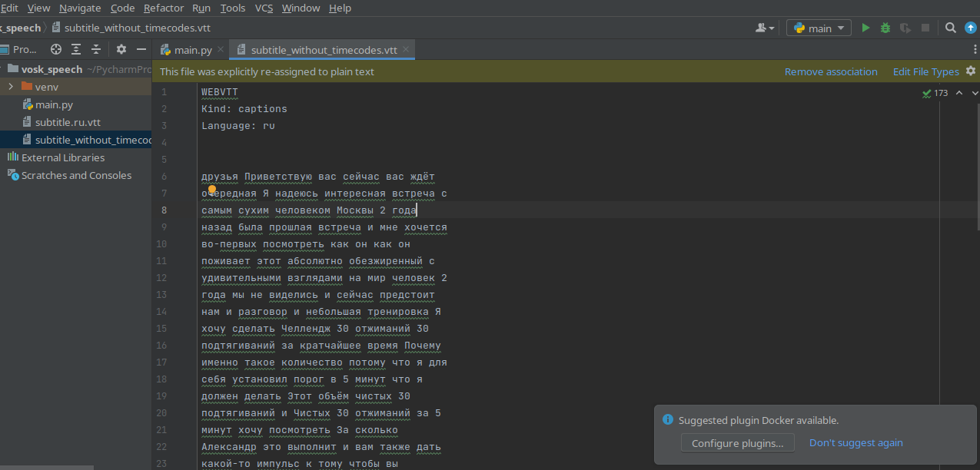Select opened file with the crosshair icon
The height and width of the screenshot is (470, 980).
56,49
